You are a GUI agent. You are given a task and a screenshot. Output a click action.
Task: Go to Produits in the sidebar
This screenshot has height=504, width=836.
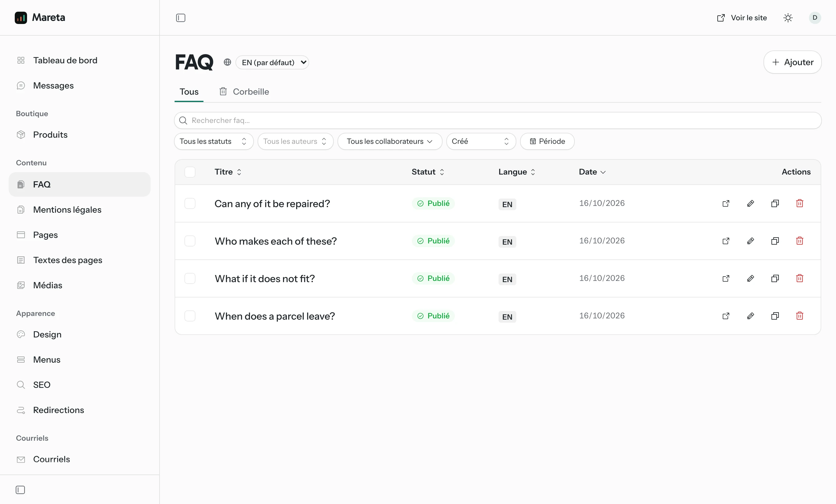[x=79, y=135]
